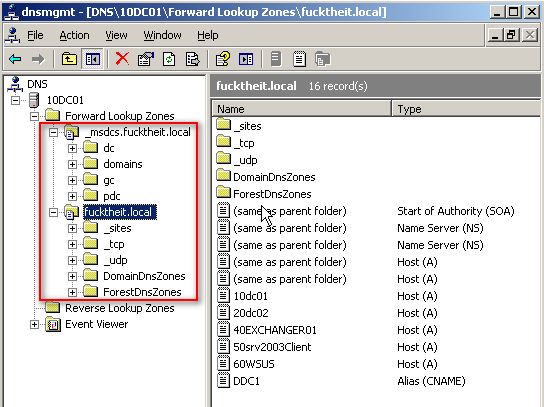Open Properties via the toolbar icon
This screenshot has height=407, width=544.
(146, 59)
